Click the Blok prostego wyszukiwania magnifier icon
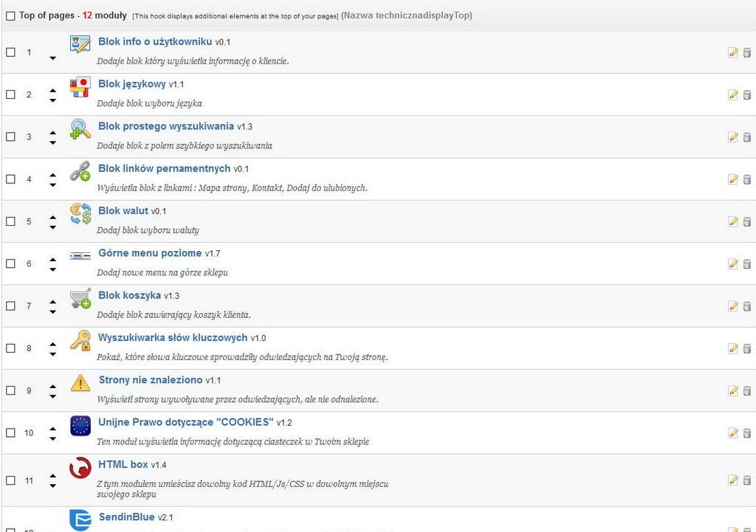The height and width of the screenshot is (532, 756). click(80, 129)
